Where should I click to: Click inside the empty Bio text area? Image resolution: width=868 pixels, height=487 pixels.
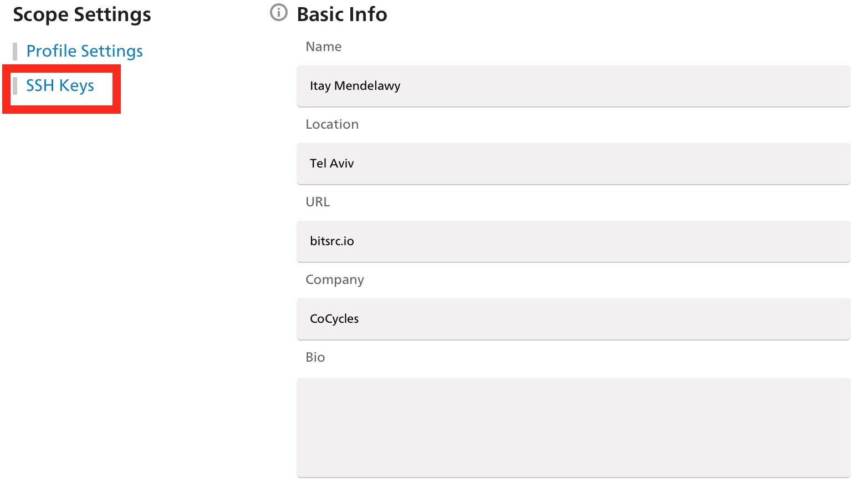pyautogui.click(x=573, y=428)
